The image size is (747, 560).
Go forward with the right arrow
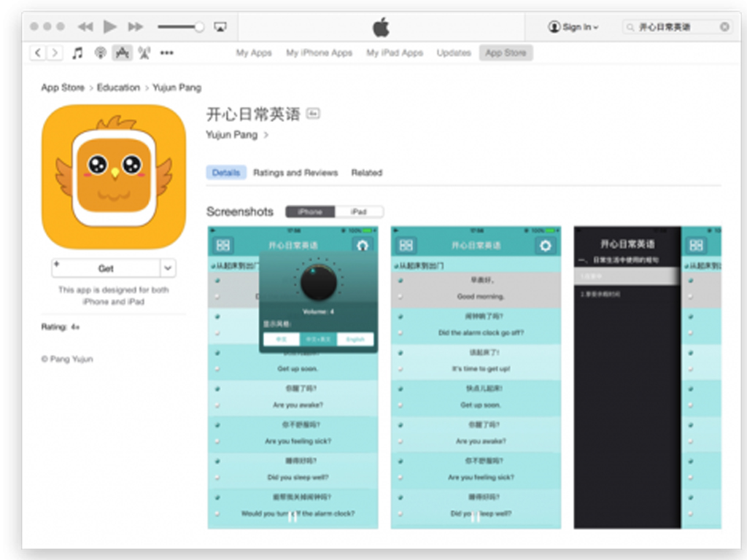tap(55, 52)
